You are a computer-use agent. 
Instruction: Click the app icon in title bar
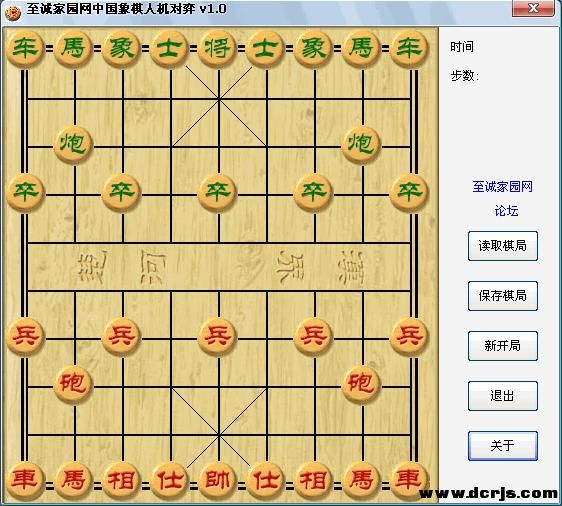pyautogui.click(x=13, y=11)
